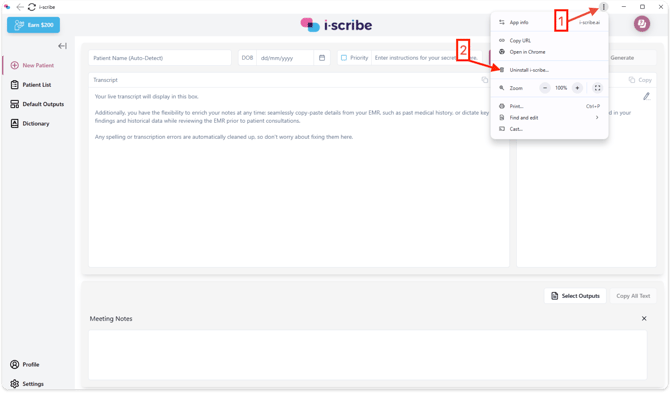Choose Copy URL in the menu
This screenshot has height=393, width=670.
click(549, 41)
